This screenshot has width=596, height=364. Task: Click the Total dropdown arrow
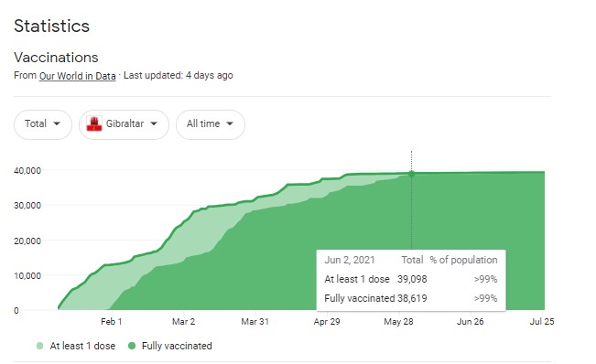coord(57,123)
